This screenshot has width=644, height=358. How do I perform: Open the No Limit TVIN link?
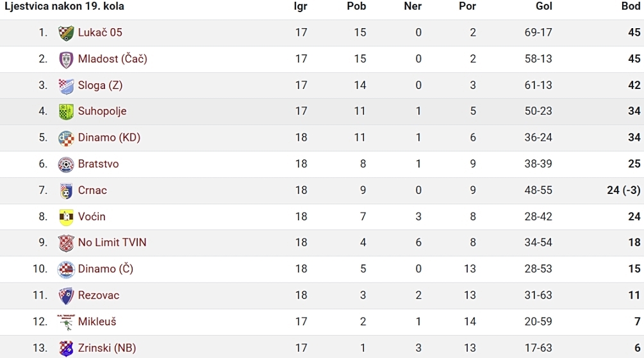(112, 242)
